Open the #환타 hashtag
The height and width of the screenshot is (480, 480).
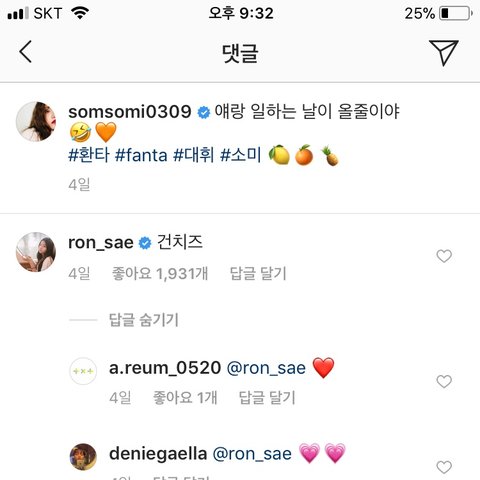pyautogui.click(x=89, y=155)
